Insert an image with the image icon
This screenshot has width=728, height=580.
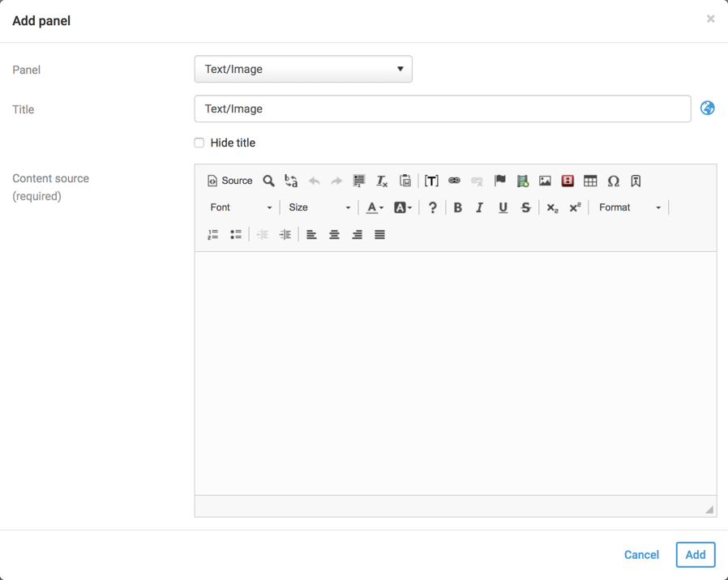545,181
